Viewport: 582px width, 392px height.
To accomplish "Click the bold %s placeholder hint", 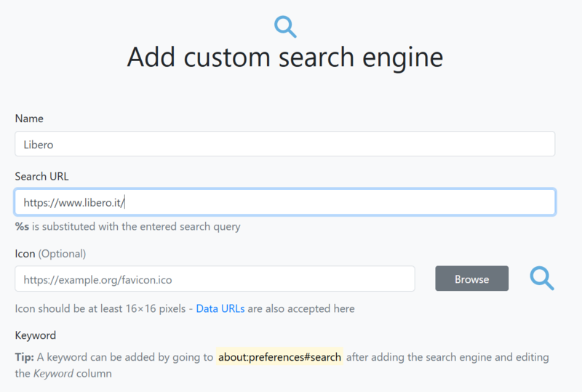I will pyautogui.click(x=22, y=226).
